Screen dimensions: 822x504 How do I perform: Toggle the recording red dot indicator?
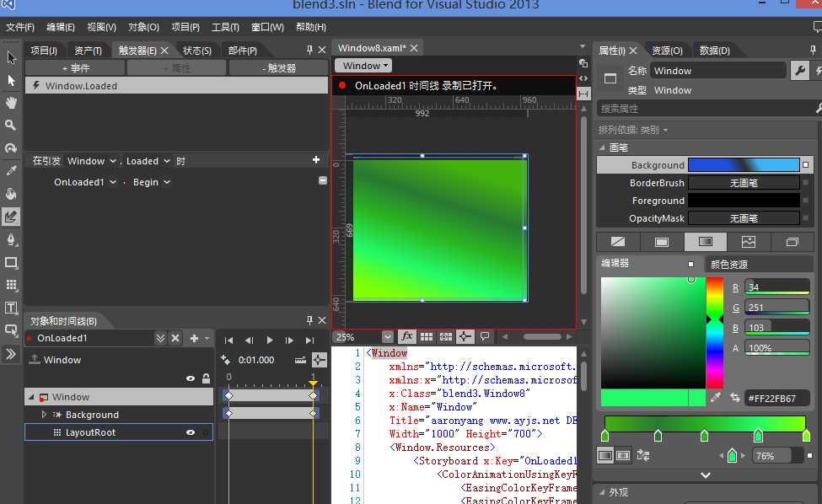pos(342,85)
